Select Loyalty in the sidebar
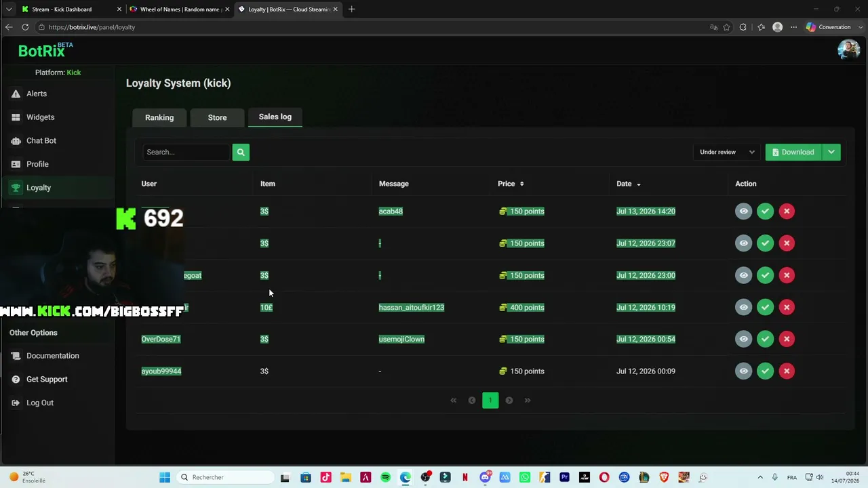 (x=39, y=188)
